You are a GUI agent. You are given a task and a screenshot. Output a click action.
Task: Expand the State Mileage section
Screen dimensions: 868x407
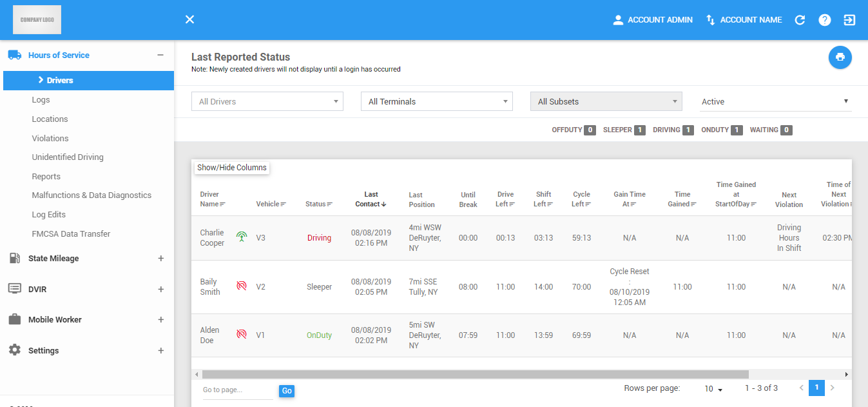161,259
